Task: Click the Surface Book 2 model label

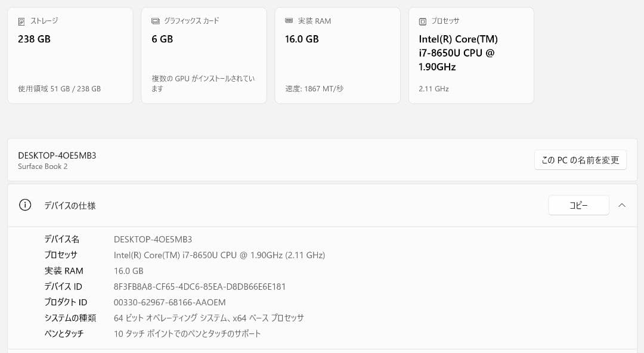Action: tap(43, 167)
